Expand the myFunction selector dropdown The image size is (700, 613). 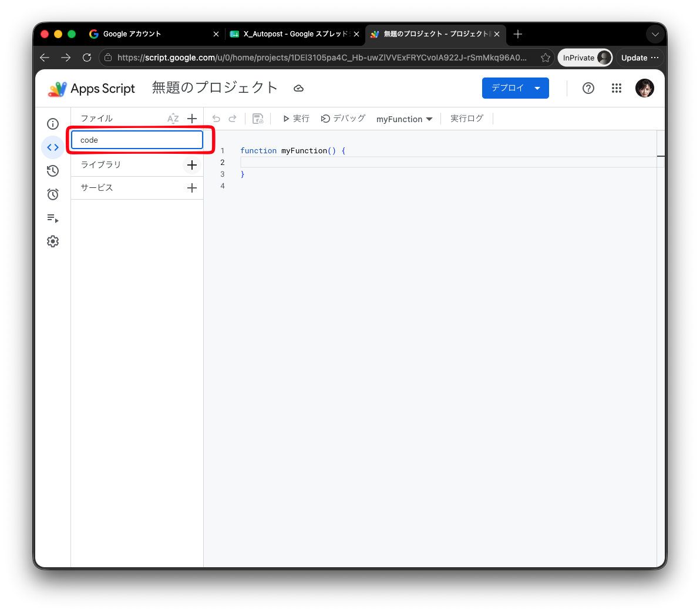tap(405, 119)
